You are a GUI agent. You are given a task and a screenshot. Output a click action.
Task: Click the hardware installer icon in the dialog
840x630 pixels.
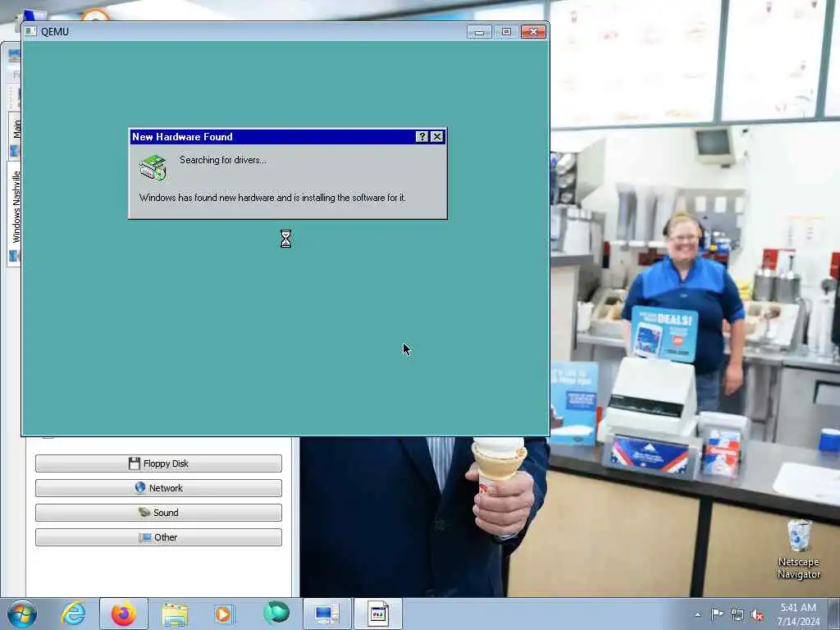coord(153,167)
